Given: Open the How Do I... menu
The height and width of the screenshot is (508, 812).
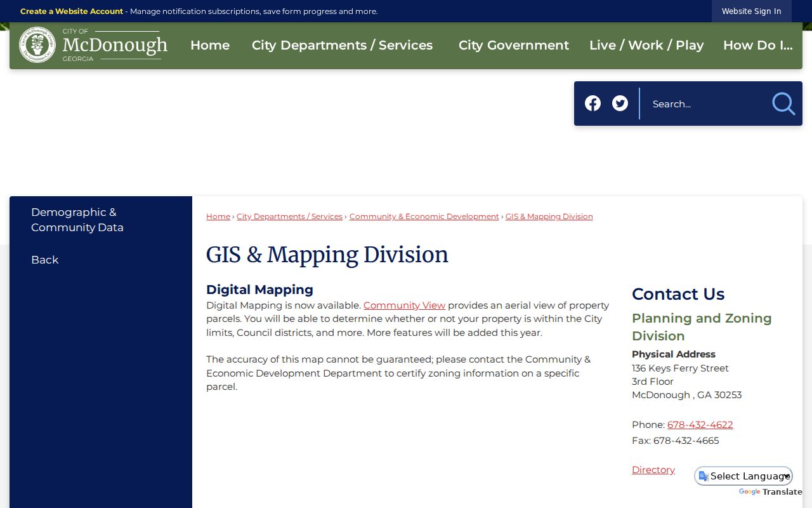Looking at the screenshot, I should 758,45.
